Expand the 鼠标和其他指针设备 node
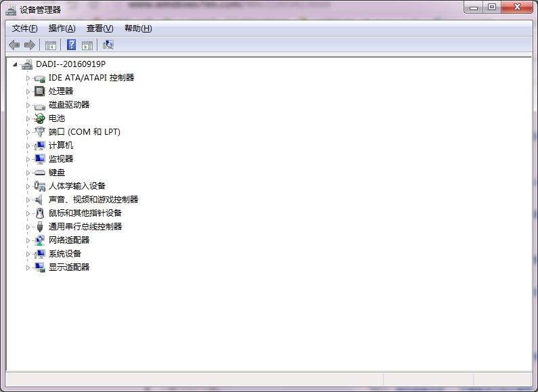 point(28,213)
